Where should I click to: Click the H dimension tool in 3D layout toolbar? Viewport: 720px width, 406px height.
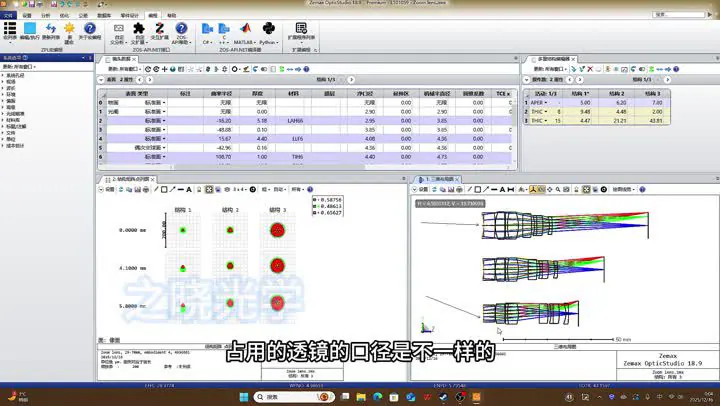tap(511, 189)
